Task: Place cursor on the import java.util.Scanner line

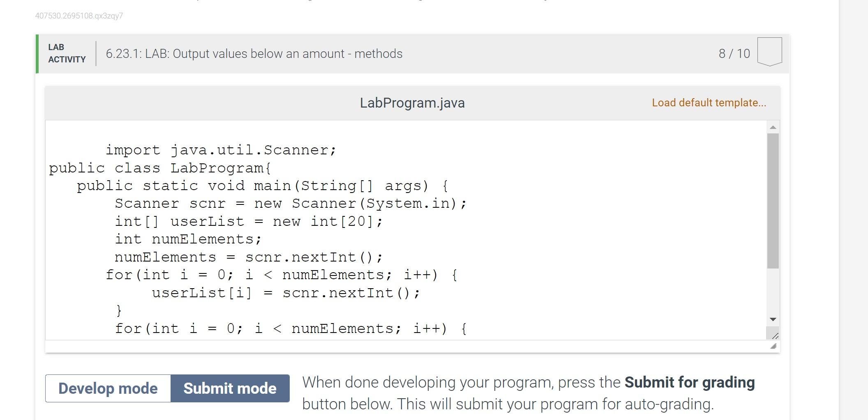Action: pyautogui.click(x=221, y=150)
